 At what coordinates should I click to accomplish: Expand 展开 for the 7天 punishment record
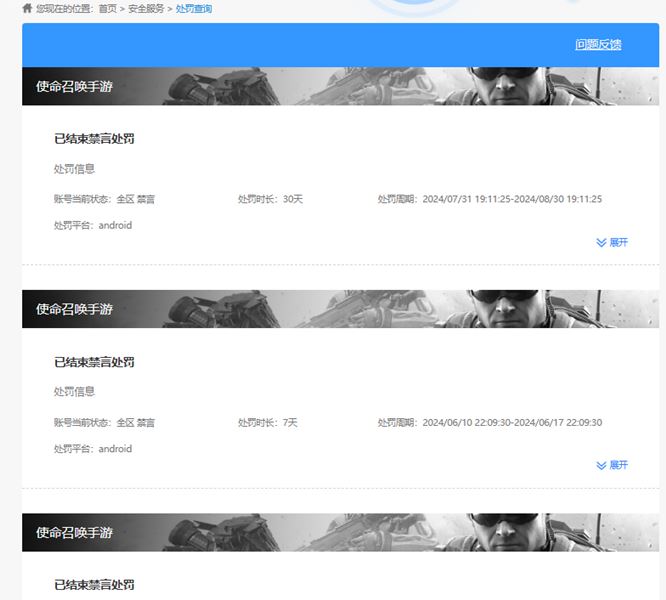click(612, 465)
